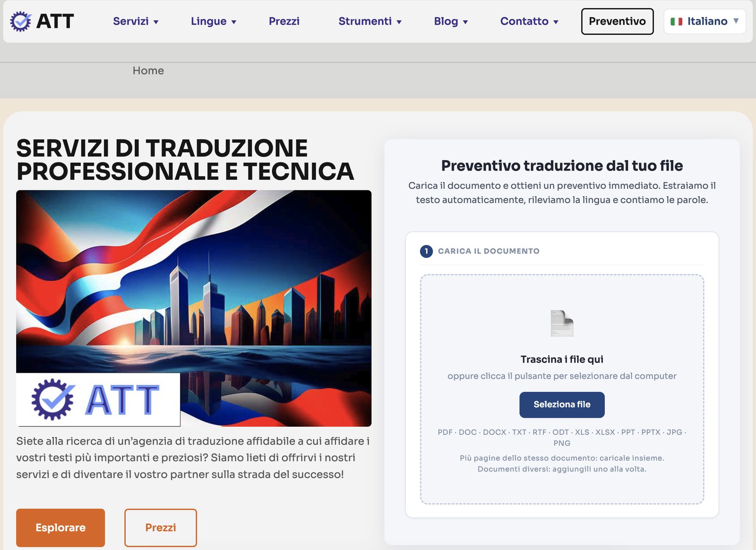Screen dimensions: 756x550
Task: Click the Home breadcrumb link
Action: [148, 70]
